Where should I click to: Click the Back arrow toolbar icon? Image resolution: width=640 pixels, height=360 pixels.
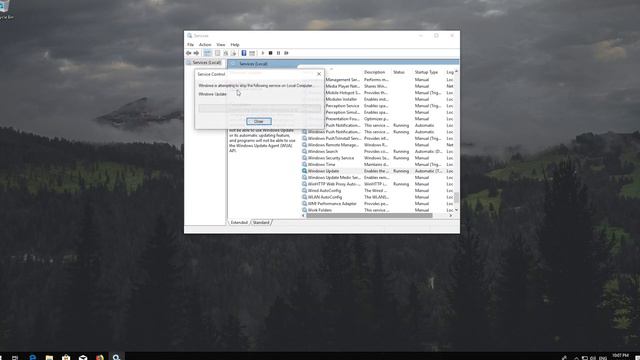coord(189,53)
